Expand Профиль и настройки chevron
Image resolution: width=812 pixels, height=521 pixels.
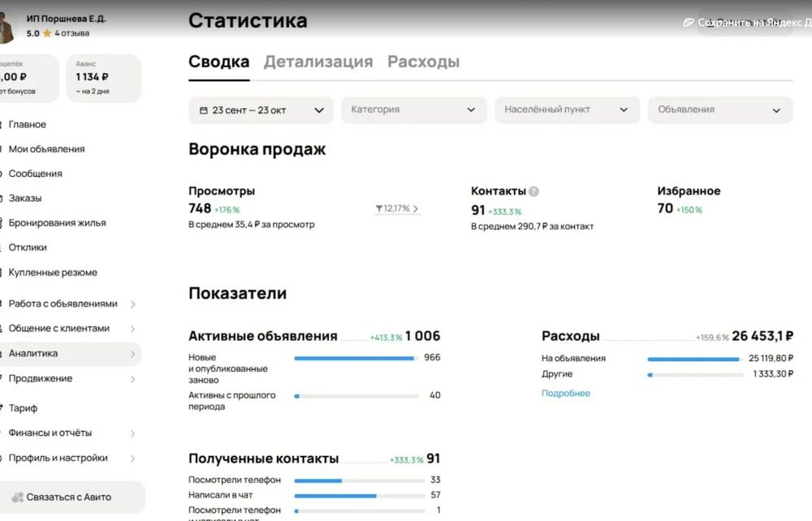132,459
